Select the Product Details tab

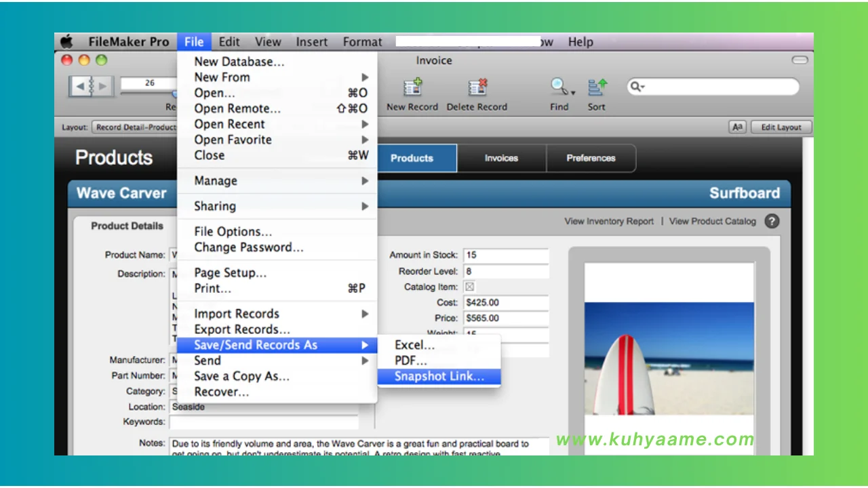127,226
